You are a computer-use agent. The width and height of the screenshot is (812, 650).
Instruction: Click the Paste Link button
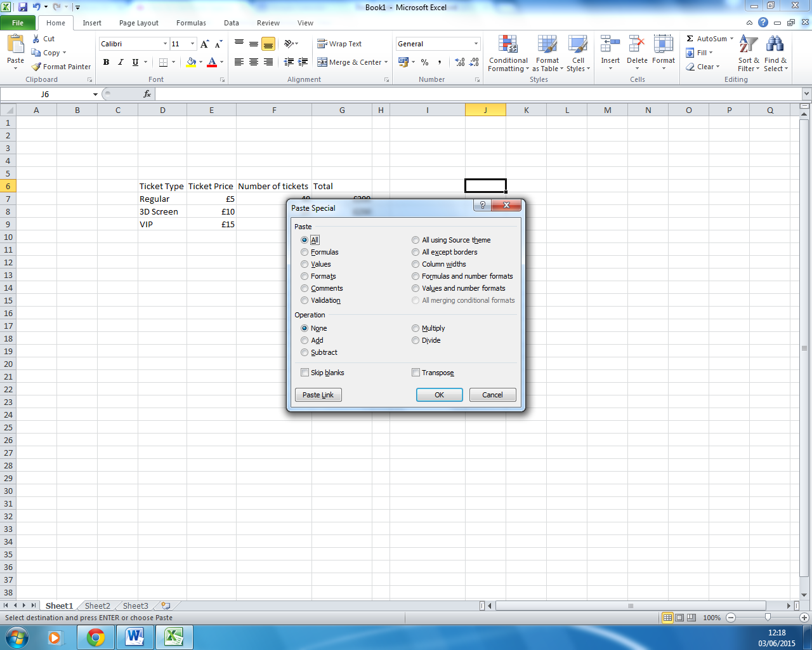[x=318, y=395]
